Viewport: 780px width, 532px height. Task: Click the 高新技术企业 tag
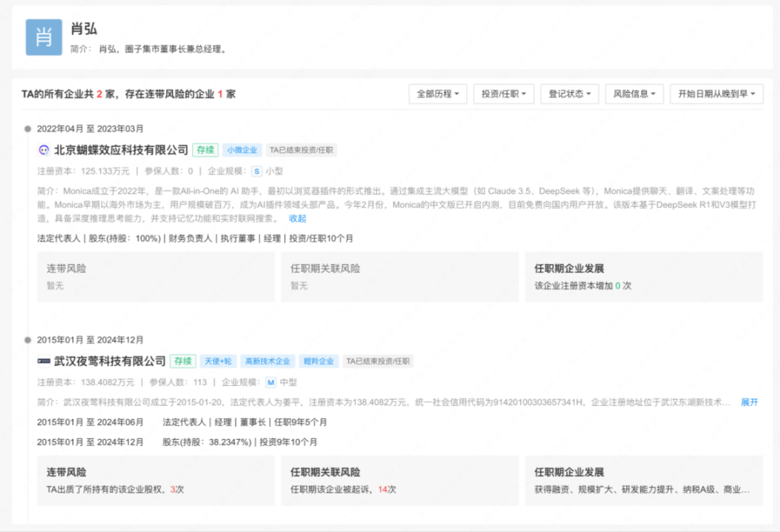point(267,362)
